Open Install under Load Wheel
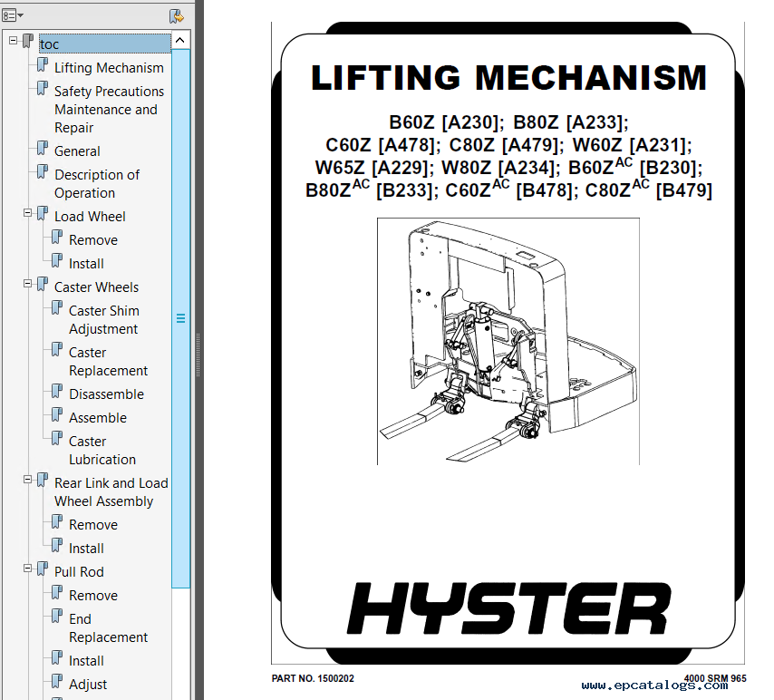This screenshot has height=700, width=774. [x=86, y=264]
